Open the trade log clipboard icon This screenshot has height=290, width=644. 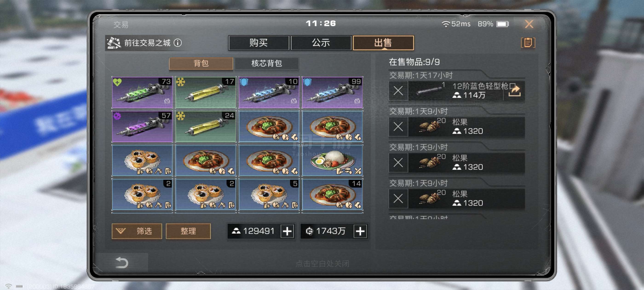pyautogui.click(x=528, y=43)
